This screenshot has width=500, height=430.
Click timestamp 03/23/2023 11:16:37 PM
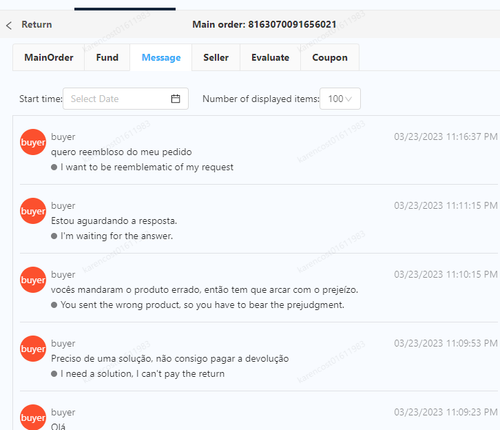point(446,137)
